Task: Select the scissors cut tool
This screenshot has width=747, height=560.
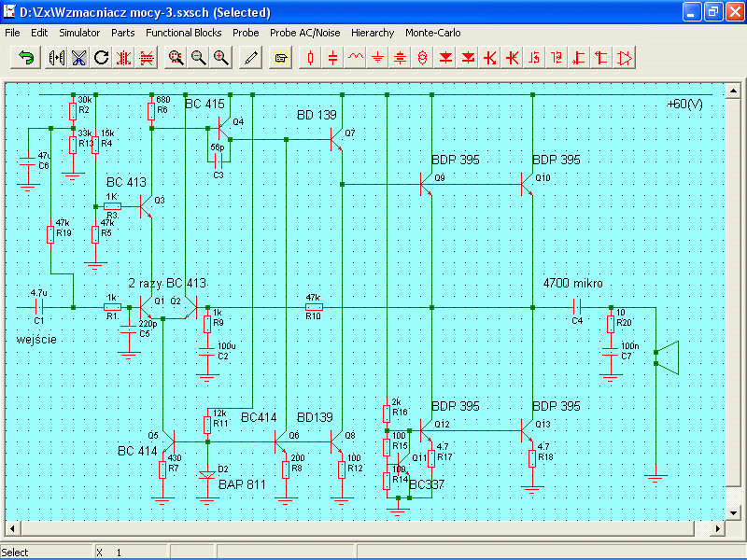Action: [78, 58]
